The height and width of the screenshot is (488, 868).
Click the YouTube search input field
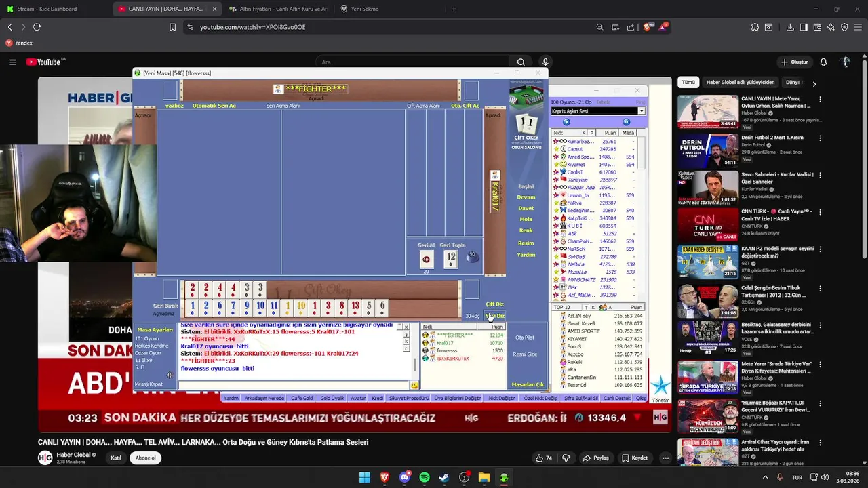click(x=413, y=62)
